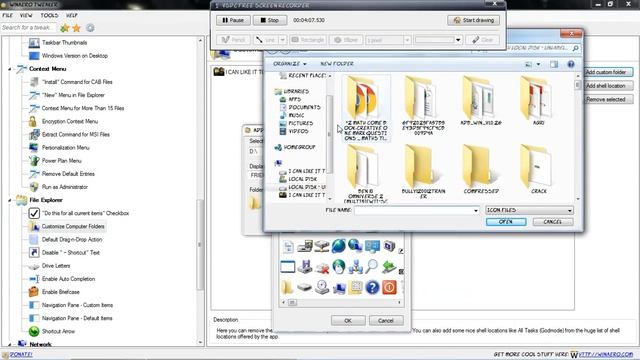
Task: Click the green Shortcut Arrow icon
Action: click(34, 331)
